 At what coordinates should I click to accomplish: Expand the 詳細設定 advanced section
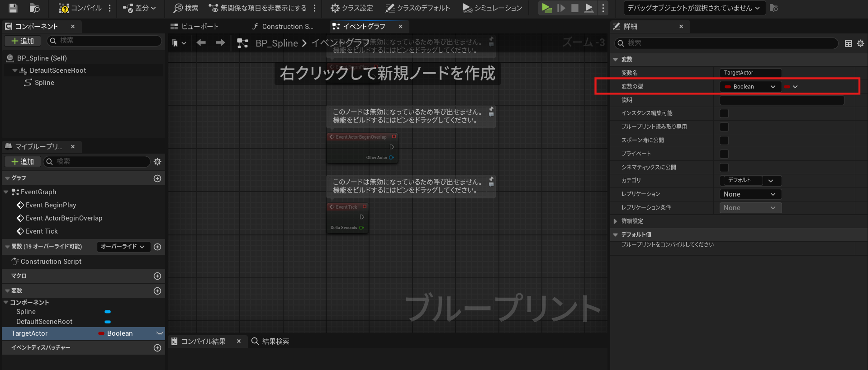point(616,221)
